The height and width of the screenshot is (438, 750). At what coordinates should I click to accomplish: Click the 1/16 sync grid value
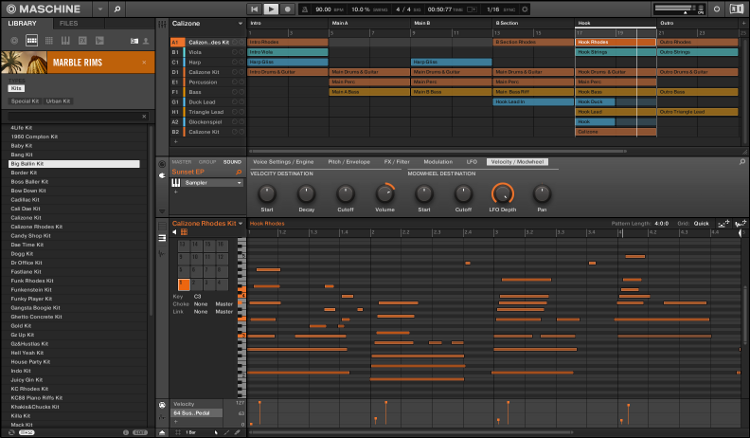point(493,9)
